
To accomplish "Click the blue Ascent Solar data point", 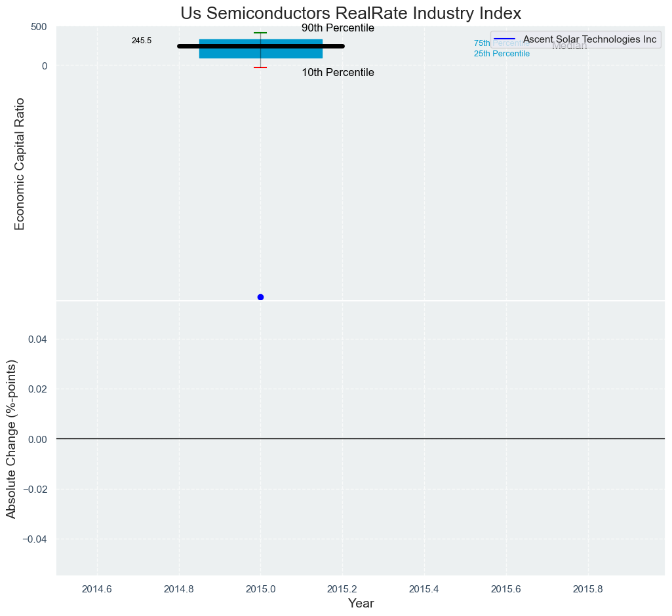I will 260,297.
